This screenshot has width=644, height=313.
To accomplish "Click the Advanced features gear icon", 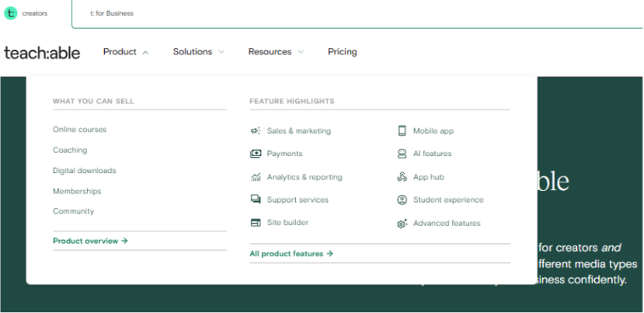I will [x=402, y=223].
